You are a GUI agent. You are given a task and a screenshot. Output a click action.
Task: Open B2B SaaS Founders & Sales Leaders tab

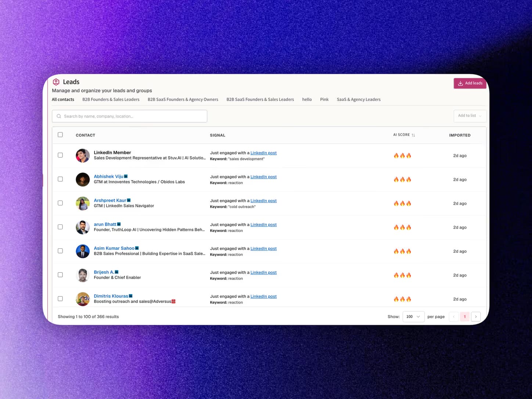pyautogui.click(x=260, y=99)
